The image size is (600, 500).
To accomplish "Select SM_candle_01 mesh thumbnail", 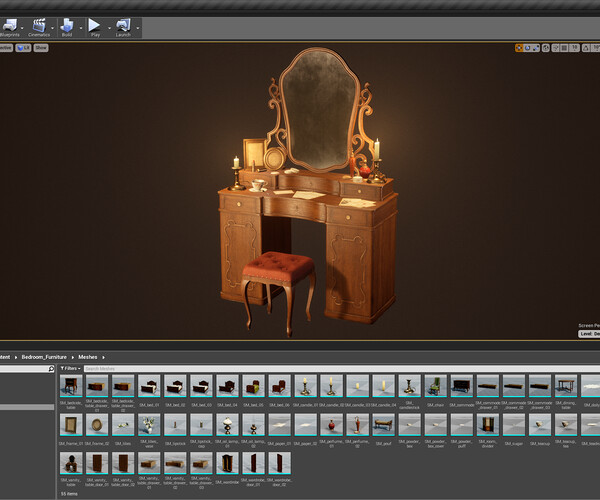I will 305,386.
